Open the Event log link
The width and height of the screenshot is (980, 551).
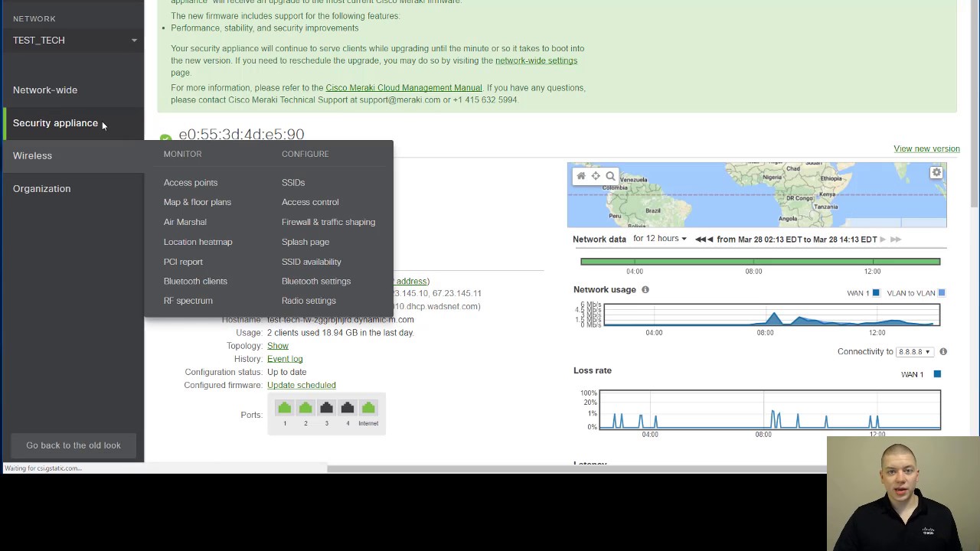(285, 359)
